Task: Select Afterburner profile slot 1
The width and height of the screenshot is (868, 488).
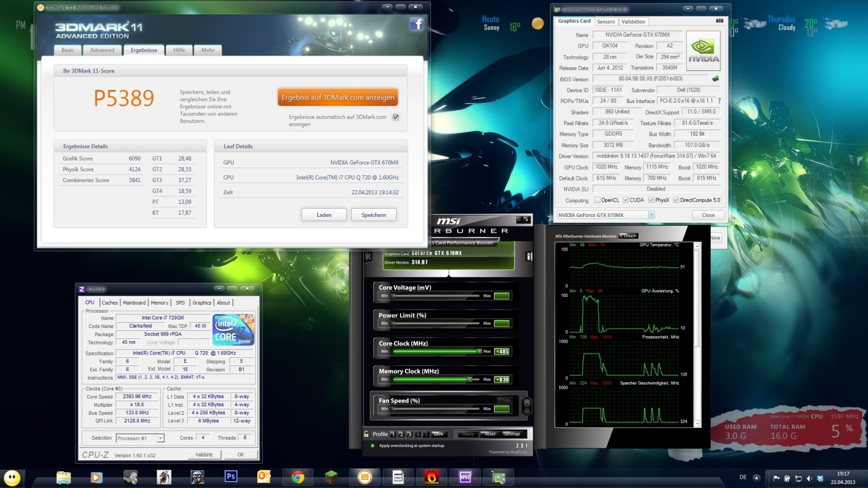Action: [x=393, y=434]
